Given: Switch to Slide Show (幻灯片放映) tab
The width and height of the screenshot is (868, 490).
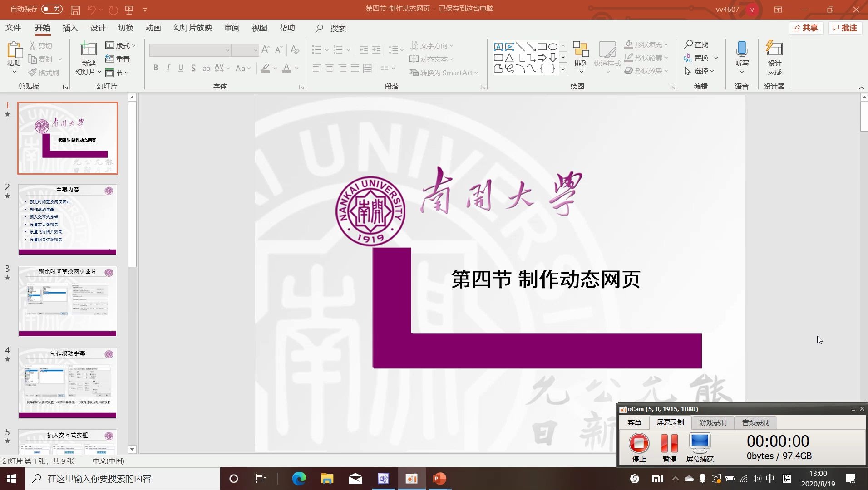Looking at the screenshot, I should tap(193, 28).
